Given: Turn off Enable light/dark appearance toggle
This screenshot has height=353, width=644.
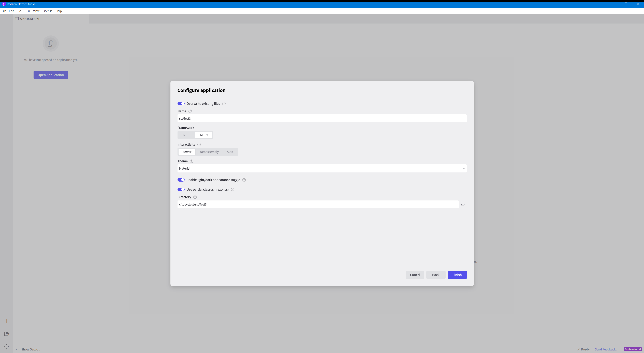Looking at the screenshot, I should pos(181,180).
